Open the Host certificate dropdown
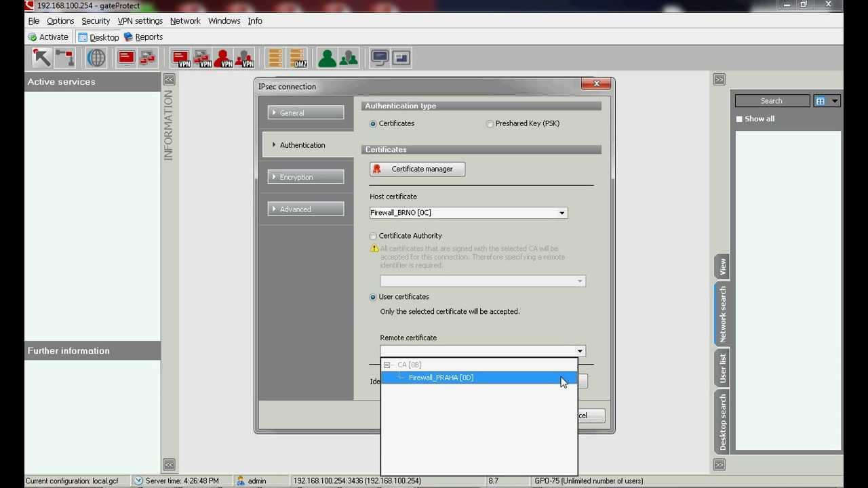The width and height of the screenshot is (868, 488). click(561, 213)
